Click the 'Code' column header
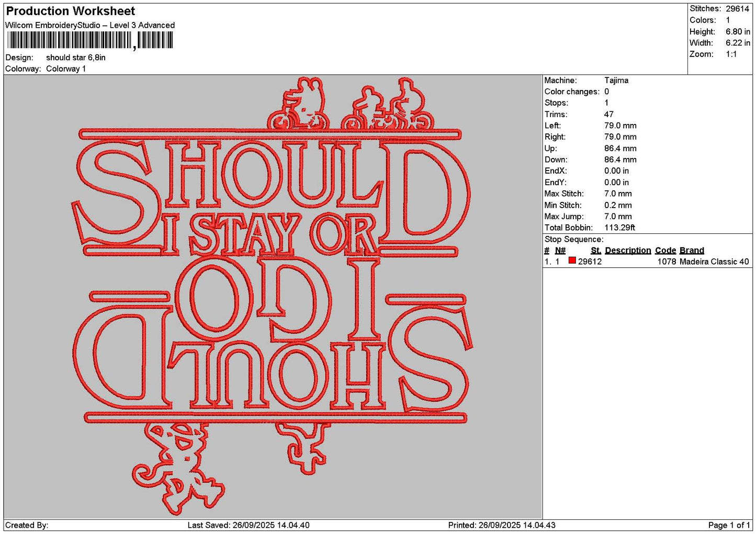Screen dimensions: 756x534 [665, 251]
